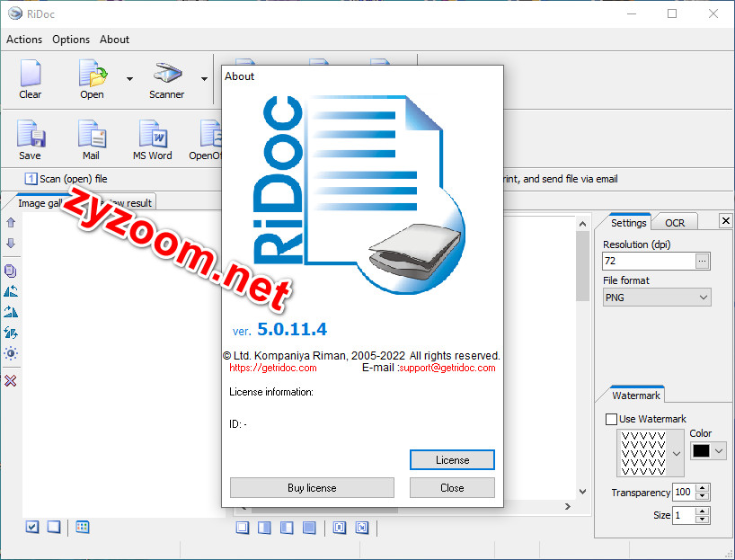Screen dimensions: 735x560
Task: Switch to the Settings tab
Action: (x=628, y=223)
